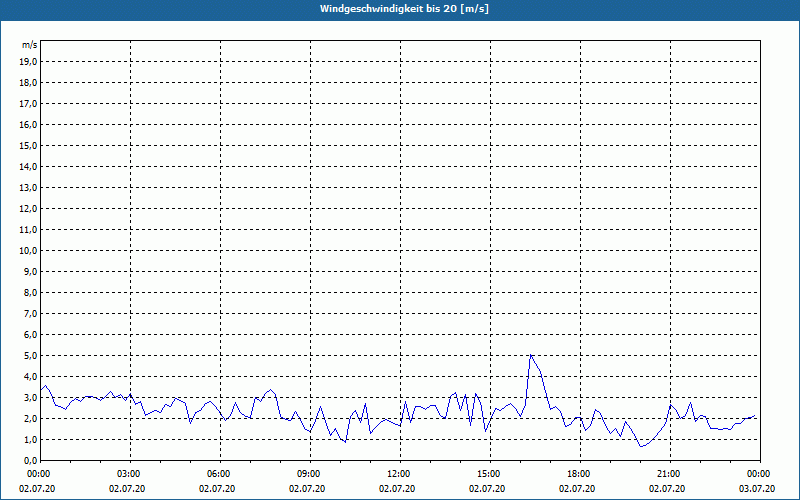Pick the 18:00 time label
Viewport: 800px width, 500px height.
pyautogui.click(x=580, y=474)
